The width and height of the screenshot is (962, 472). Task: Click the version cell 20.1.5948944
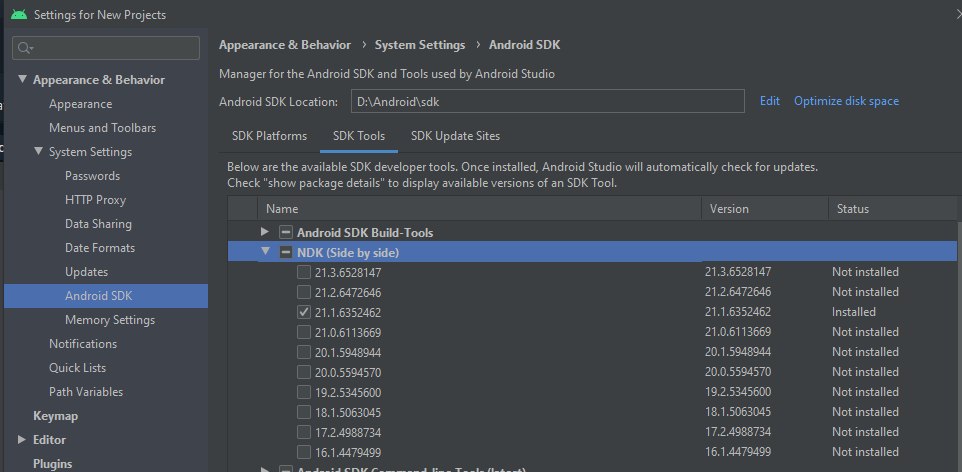pos(738,352)
